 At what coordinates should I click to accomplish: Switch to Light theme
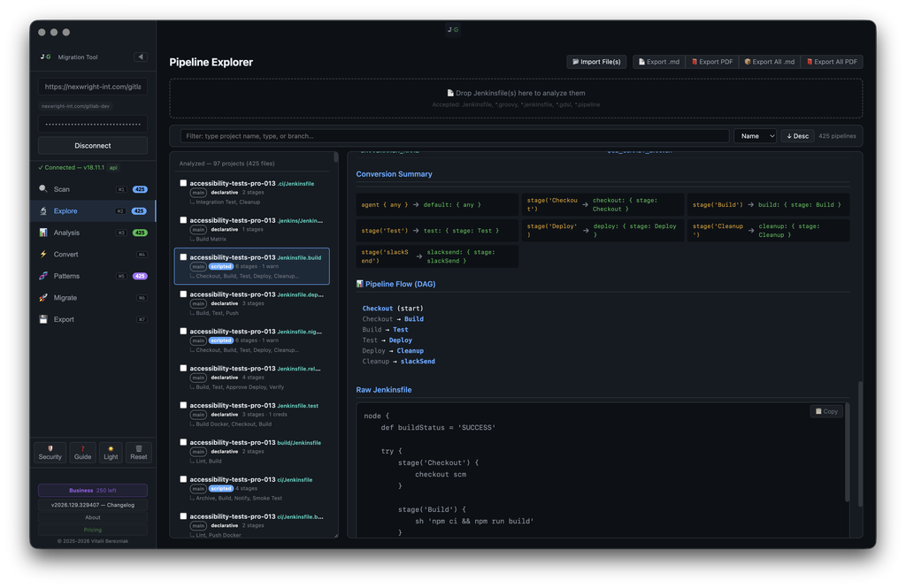[111, 452]
